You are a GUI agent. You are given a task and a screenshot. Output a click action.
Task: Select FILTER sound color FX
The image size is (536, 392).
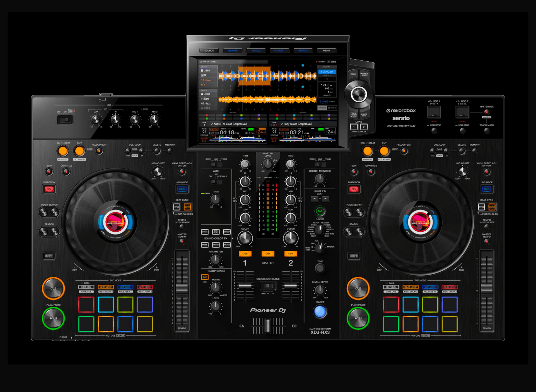tap(227, 245)
